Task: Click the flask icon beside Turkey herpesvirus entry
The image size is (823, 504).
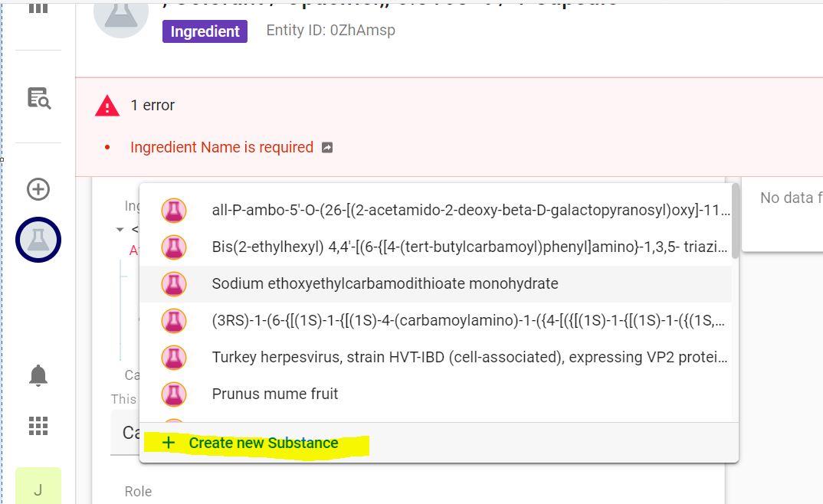Action: [174, 357]
